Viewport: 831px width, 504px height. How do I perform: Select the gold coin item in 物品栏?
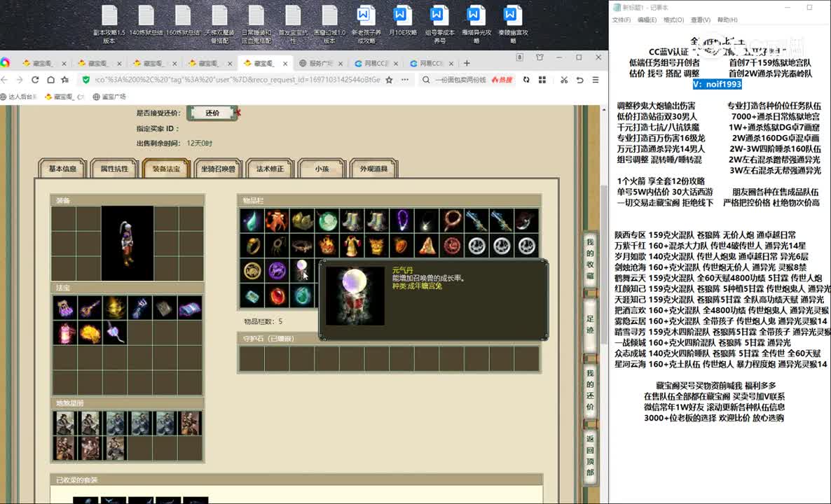(x=252, y=270)
